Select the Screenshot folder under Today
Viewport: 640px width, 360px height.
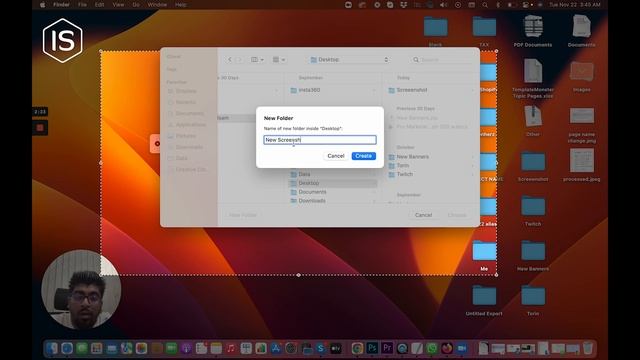[x=430, y=90]
